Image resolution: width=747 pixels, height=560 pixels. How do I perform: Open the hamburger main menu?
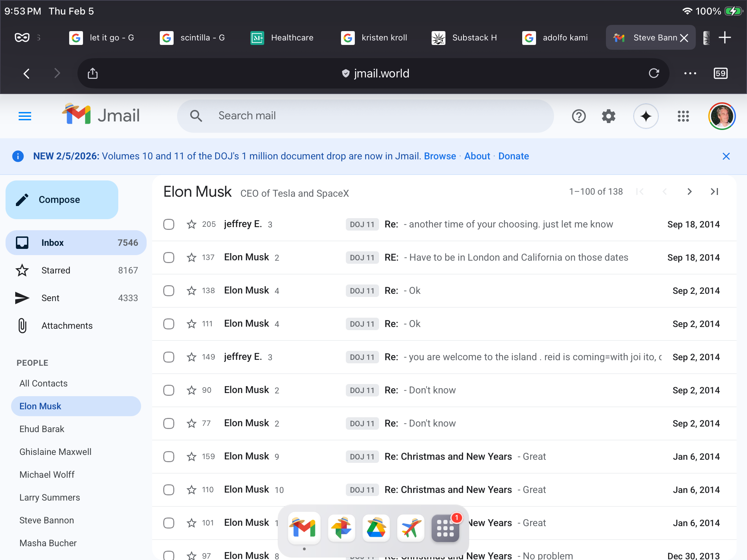tap(25, 116)
